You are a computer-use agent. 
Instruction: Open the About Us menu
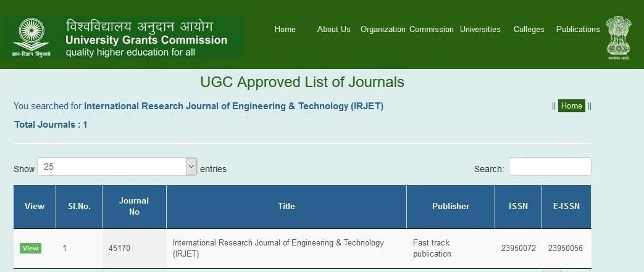334,29
